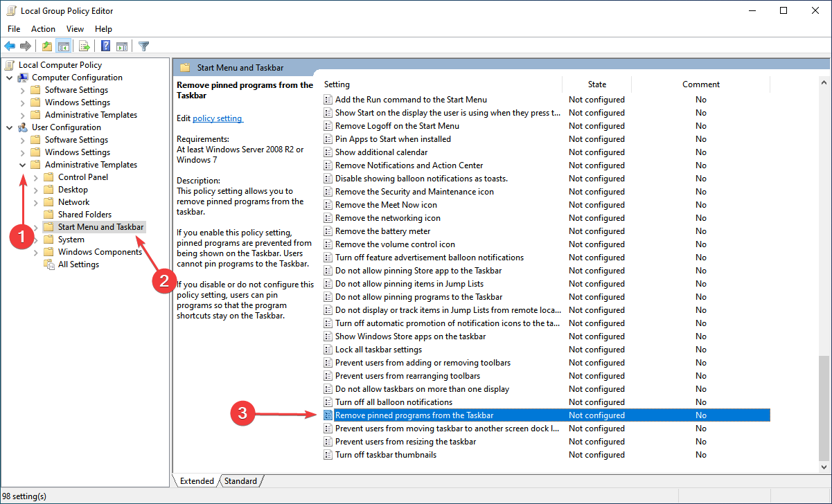Open the Action menu
Screen dimensions: 832x504
click(x=43, y=29)
